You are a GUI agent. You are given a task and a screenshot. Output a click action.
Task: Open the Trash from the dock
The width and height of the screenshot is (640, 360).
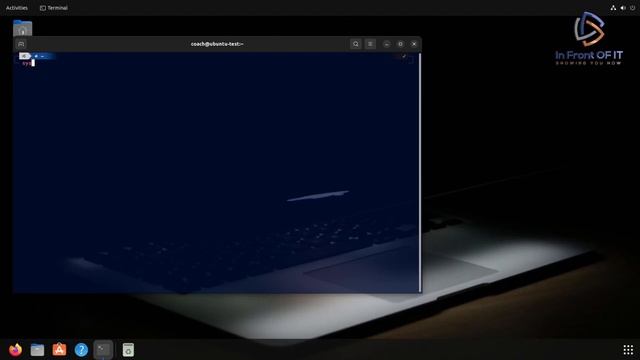128,350
